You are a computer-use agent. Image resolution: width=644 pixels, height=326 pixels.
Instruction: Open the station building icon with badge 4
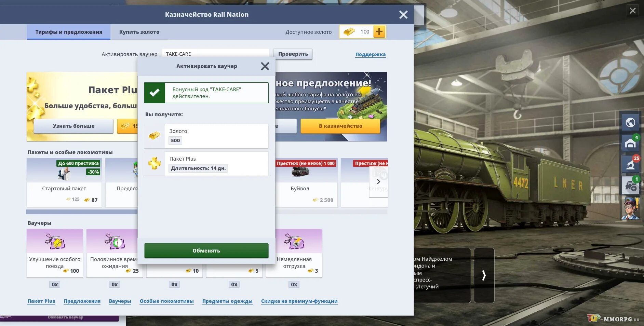pyautogui.click(x=630, y=143)
